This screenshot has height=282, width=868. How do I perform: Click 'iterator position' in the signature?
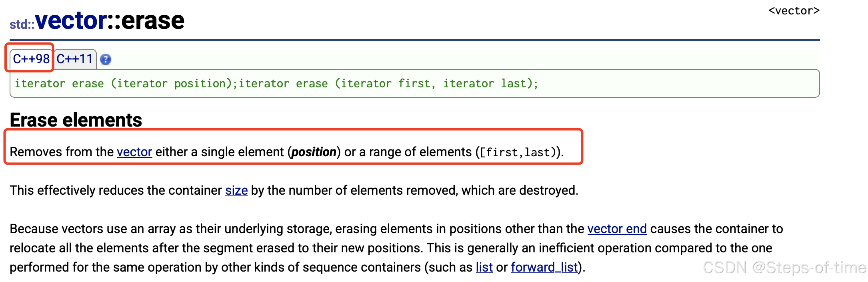pos(171,83)
